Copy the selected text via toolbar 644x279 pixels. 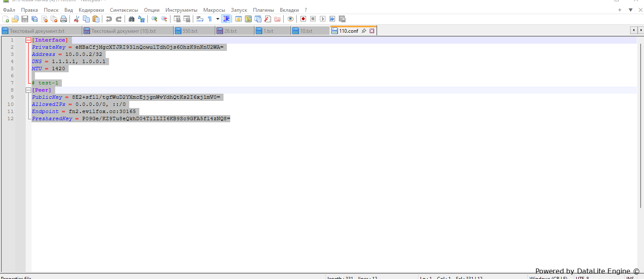pyautogui.click(x=86, y=19)
